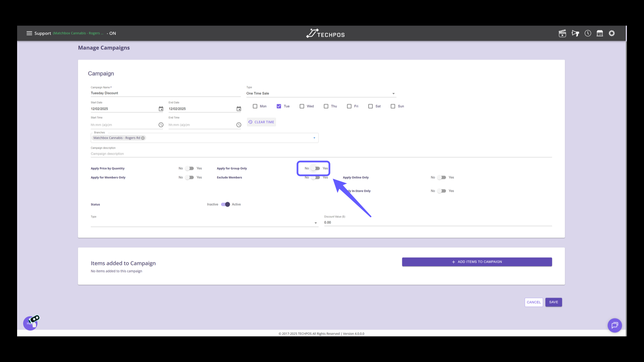Screen dimensions: 644x362
Task: Open the training videos clapperboard icon
Action: (562, 33)
